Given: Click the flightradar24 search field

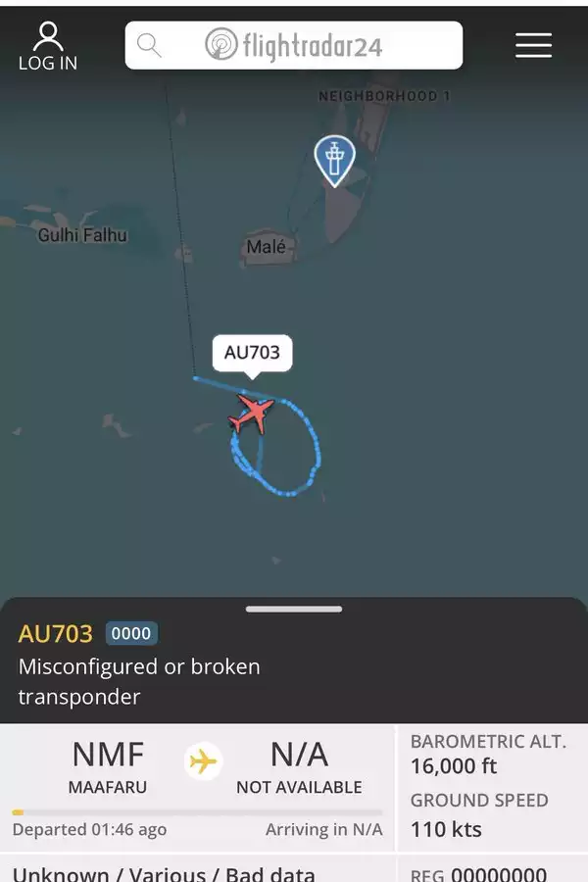Looking at the screenshot, I should (294, 45).
